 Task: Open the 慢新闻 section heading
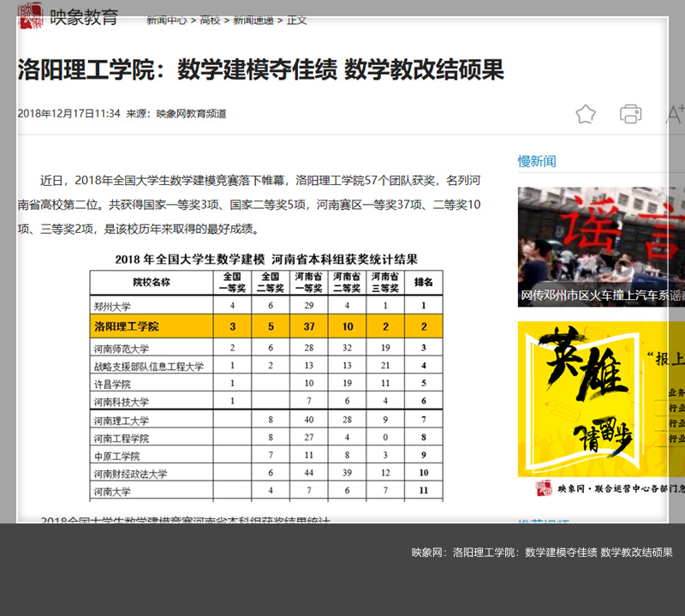(537, 161)
